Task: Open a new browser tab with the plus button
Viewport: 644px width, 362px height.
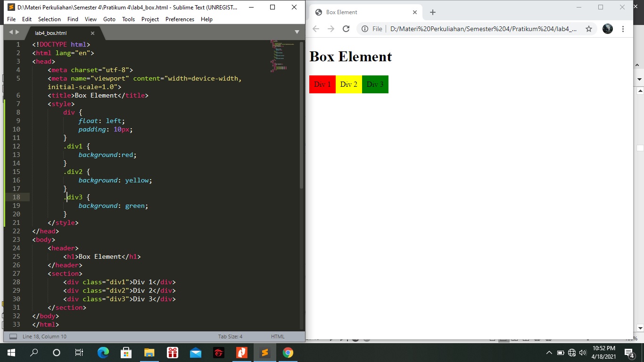Action: pyautogui.click(x=432, y=12)
